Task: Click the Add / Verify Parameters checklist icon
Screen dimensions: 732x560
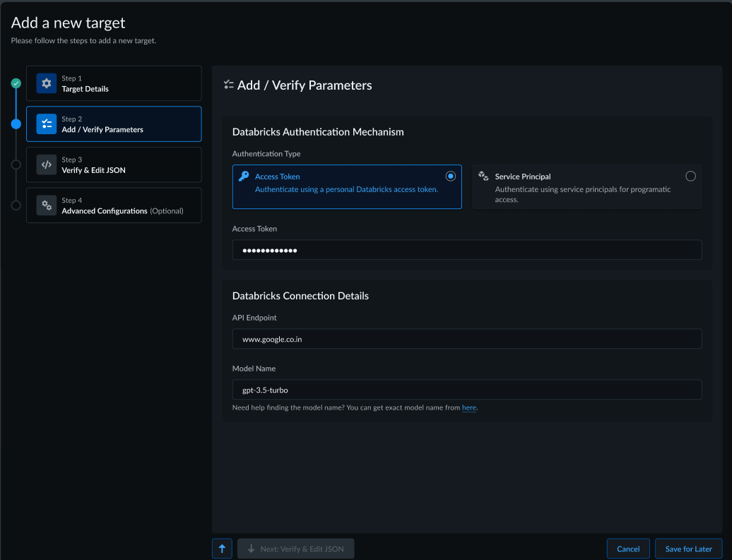Action: click(47, 124)
